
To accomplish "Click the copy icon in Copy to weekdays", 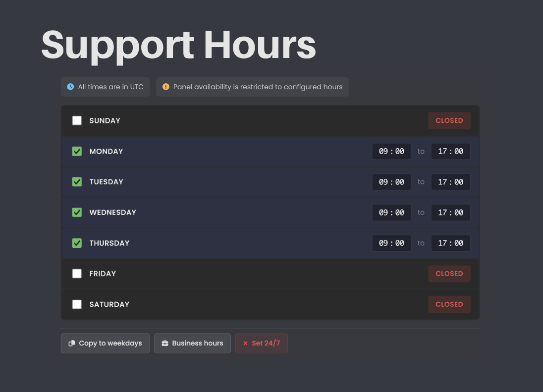I will pyautogui.click(x=72, y=343).
